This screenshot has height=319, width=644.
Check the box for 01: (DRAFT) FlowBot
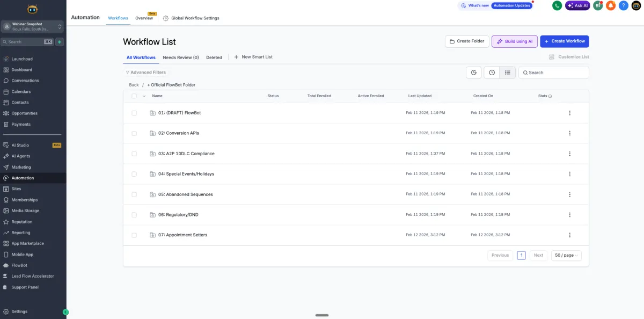134,113
